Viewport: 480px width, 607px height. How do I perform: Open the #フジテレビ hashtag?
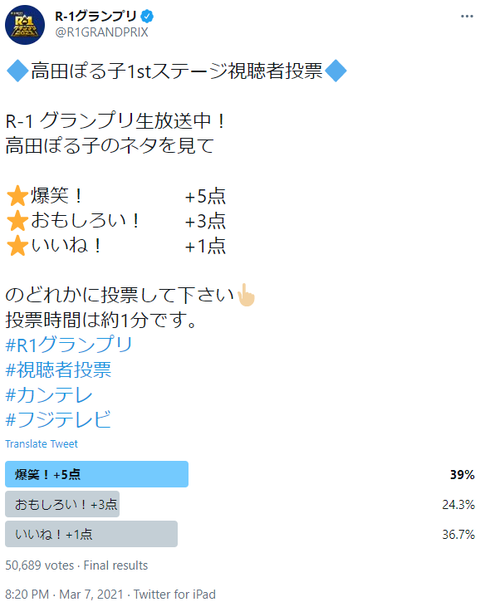[x=58, y=420]
